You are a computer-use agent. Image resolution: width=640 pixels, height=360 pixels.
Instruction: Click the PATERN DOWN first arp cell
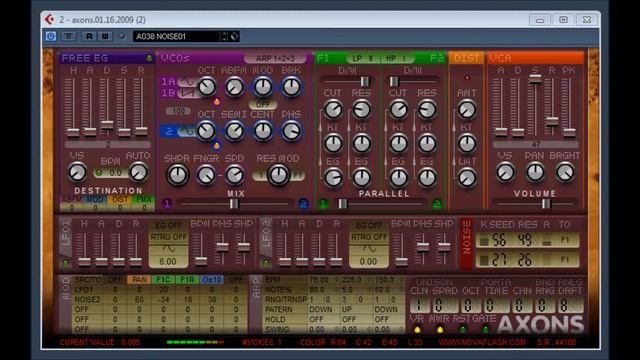click(x=320, y=309)
